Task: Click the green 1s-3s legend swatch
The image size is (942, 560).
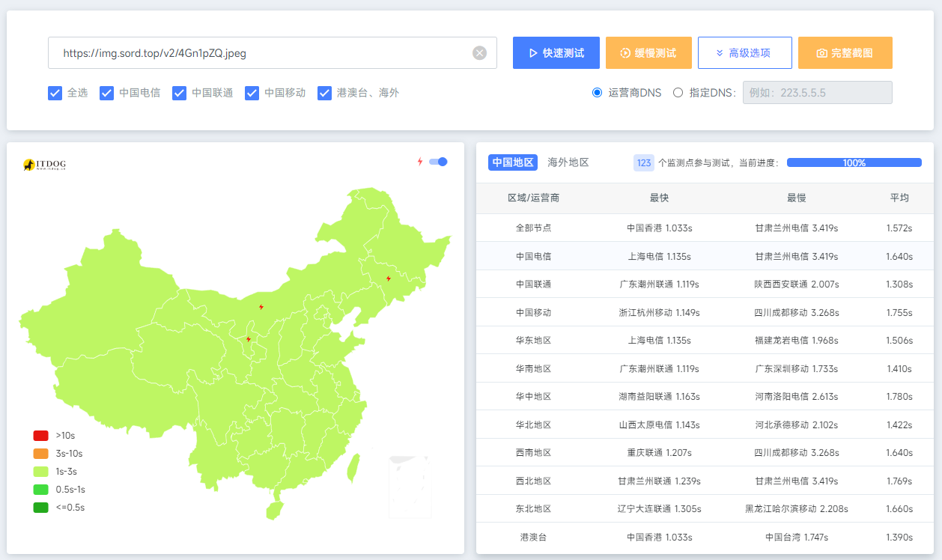Action: pos(43,473)
